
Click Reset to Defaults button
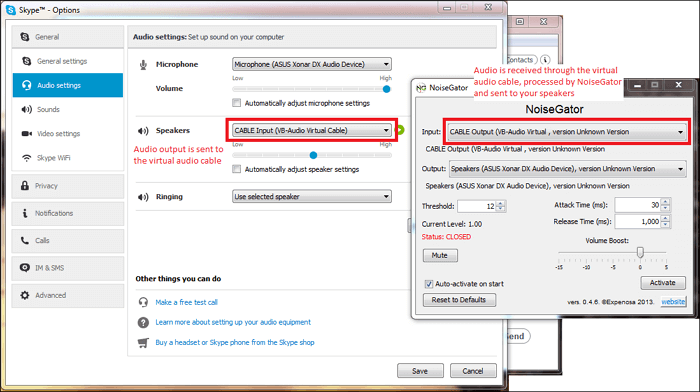(x=459, y=300)
